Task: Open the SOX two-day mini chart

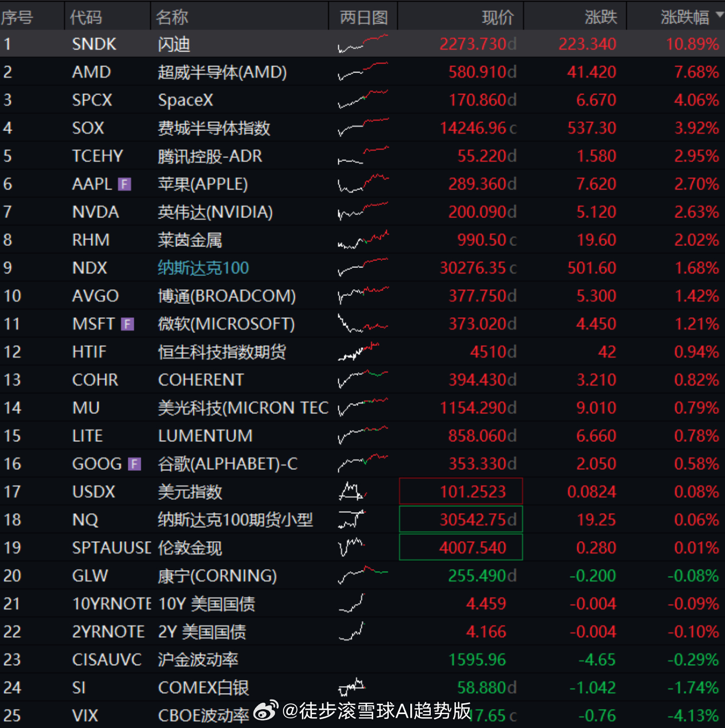Action: tap(363, 128)
